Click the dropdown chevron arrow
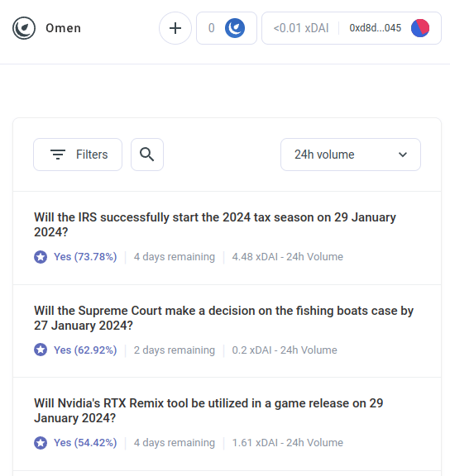 click(x=403, y=155)
